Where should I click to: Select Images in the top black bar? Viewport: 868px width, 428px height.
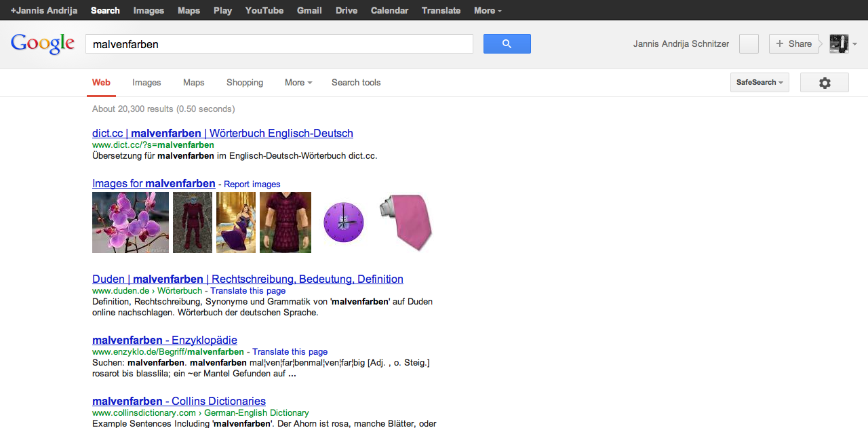(149, 10)
